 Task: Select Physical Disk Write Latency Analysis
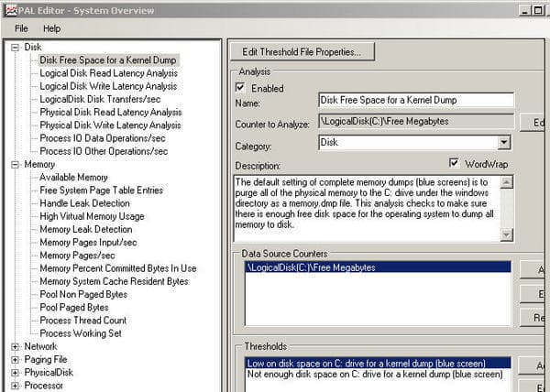[111, 125]
